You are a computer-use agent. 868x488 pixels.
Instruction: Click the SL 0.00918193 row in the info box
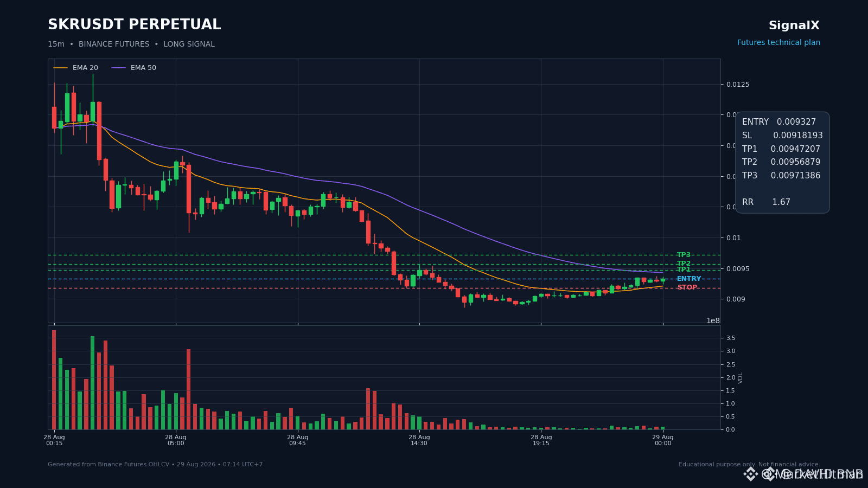pyautogui.click(x=782, y=136)
